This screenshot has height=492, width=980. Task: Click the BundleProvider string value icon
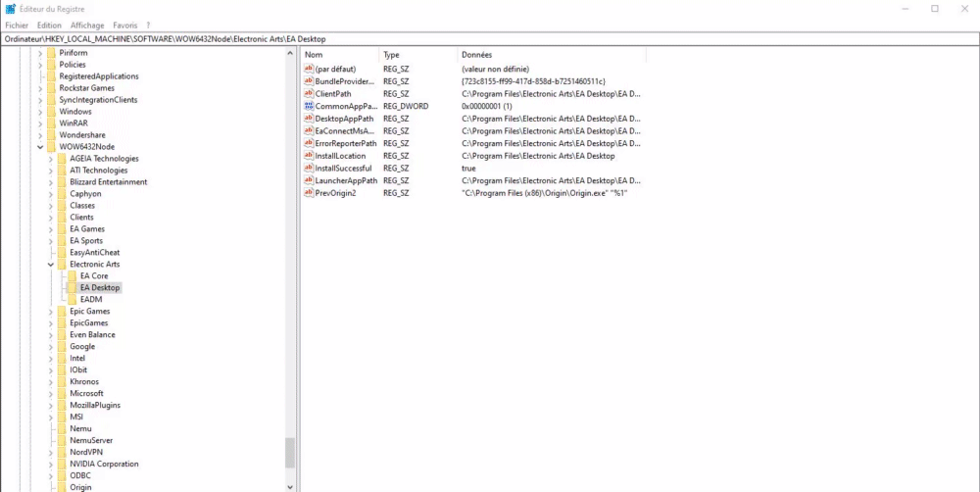[309, 81]
